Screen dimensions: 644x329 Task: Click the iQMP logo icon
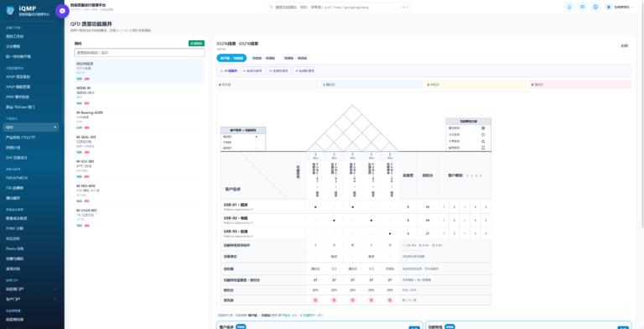11,11
